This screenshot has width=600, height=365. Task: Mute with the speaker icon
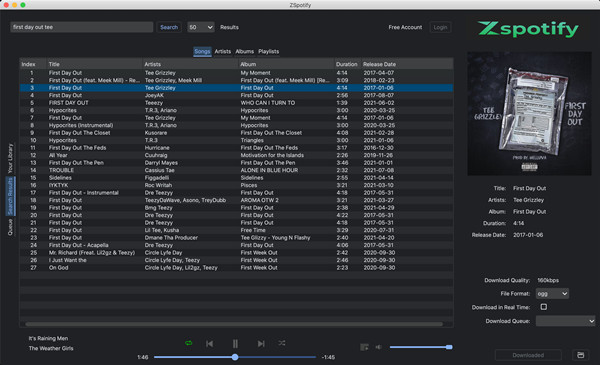pos(378,347)
